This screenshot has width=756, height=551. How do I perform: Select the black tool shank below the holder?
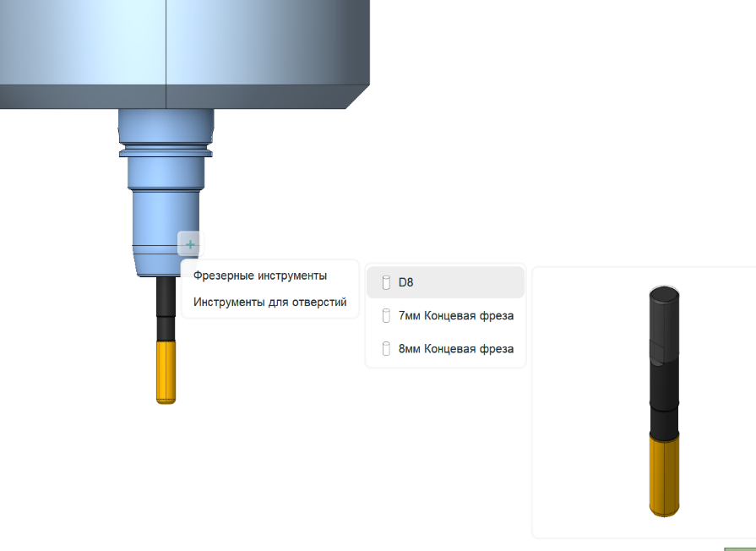(166, 308)
